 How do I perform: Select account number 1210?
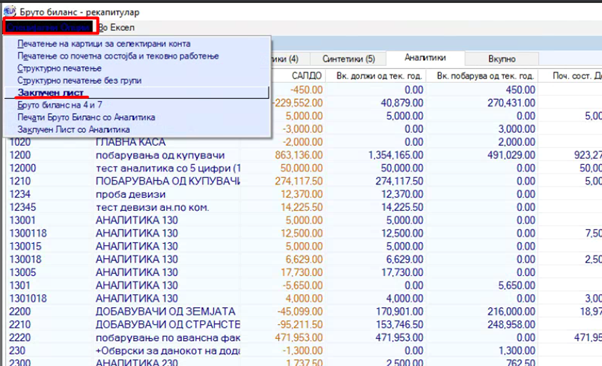[20, 181]
